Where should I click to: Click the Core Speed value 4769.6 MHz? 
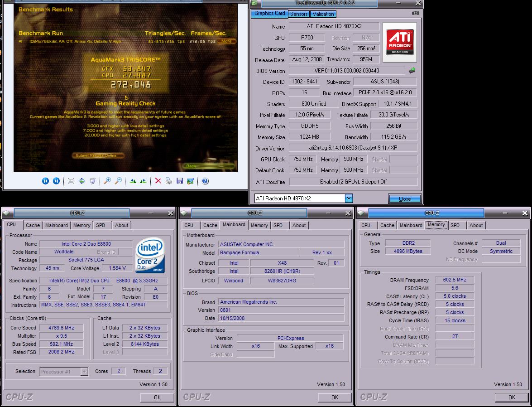[61, 328]
